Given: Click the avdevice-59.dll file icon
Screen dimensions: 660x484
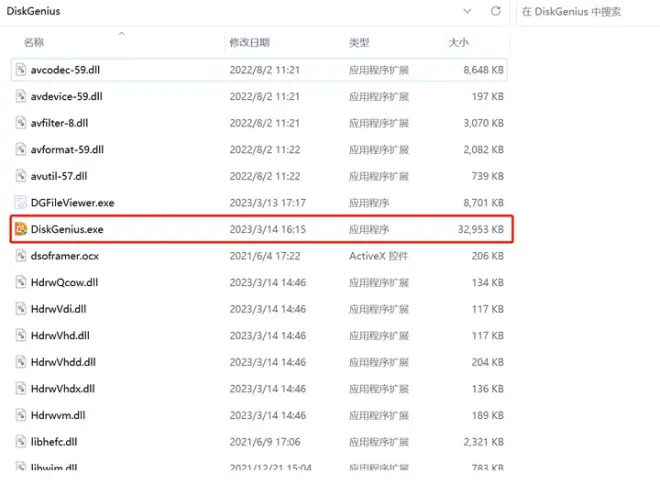Looking at the screenshot, I should click(x=21, y=96).
